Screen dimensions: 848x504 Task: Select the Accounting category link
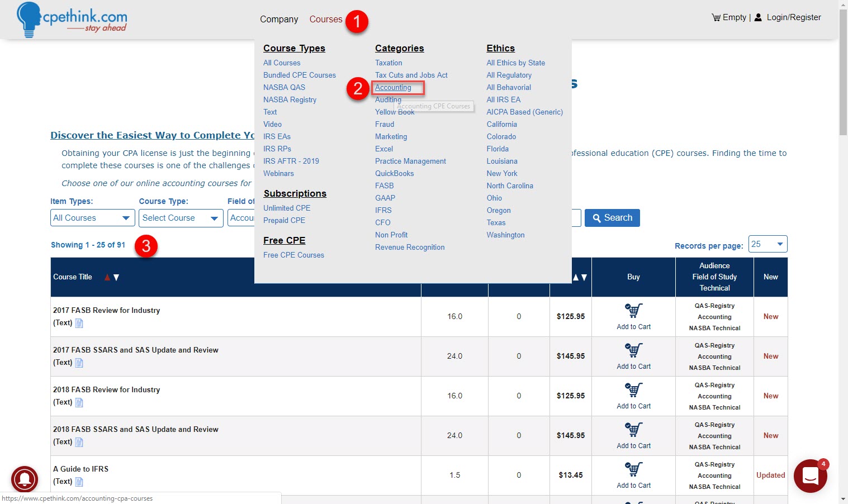[392, 87]
